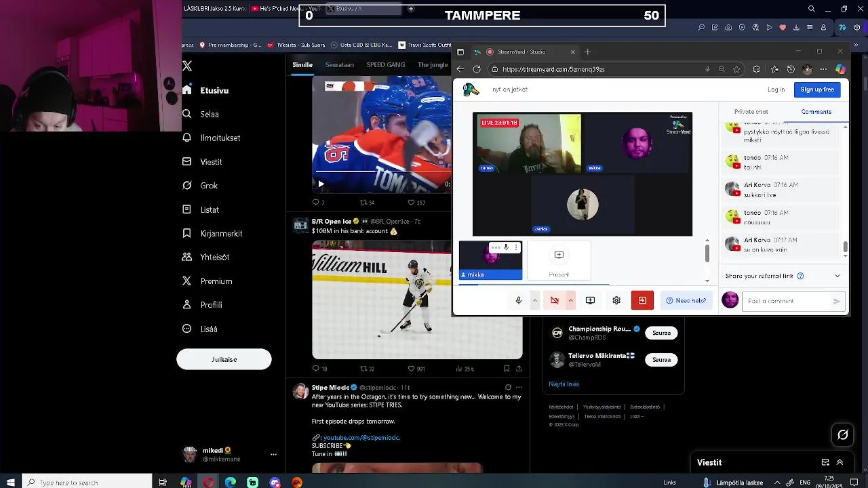This screenshot has height=488, width=868.
Task: Open the mikke thumbnail three-dot menu
Action: [x=515, y=247]
